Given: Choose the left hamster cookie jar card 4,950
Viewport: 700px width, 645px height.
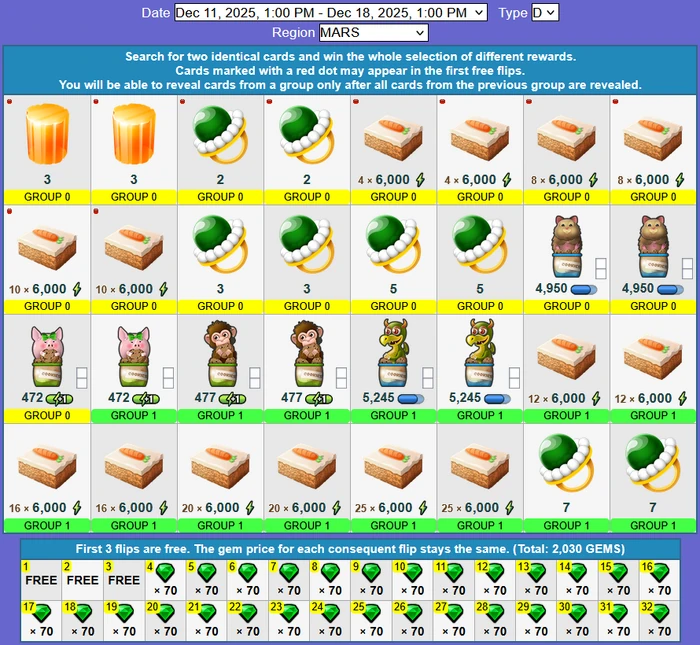Looking at the screenshot, I should click(567, 259).
